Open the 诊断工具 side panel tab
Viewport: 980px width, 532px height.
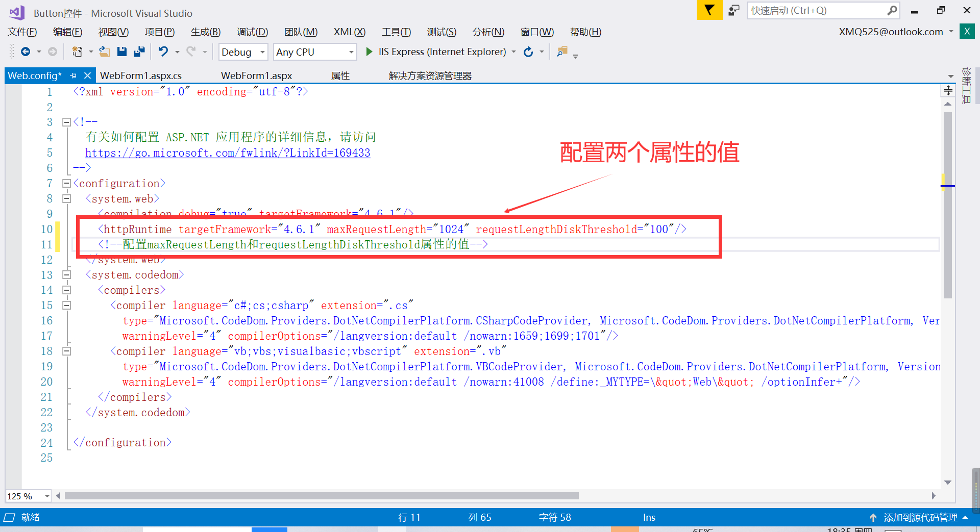click(x=966, y=86)
